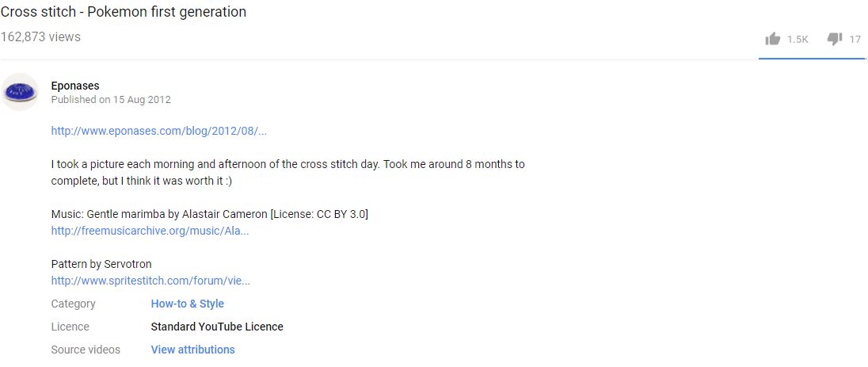
Task: Click the thumbs up like icon
Action: (x=772, y=39)
